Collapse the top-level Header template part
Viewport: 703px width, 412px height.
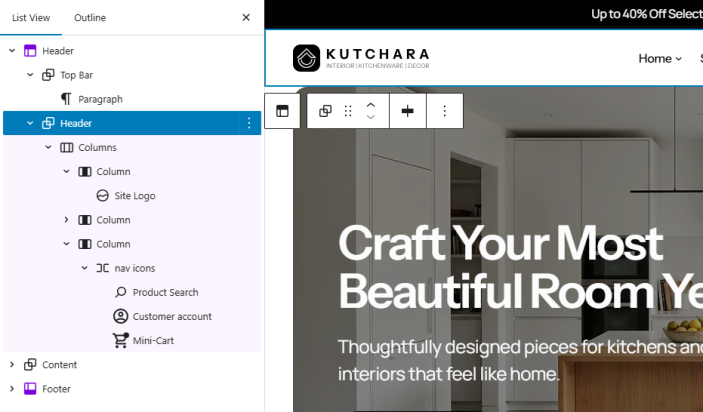pos(12,51)
